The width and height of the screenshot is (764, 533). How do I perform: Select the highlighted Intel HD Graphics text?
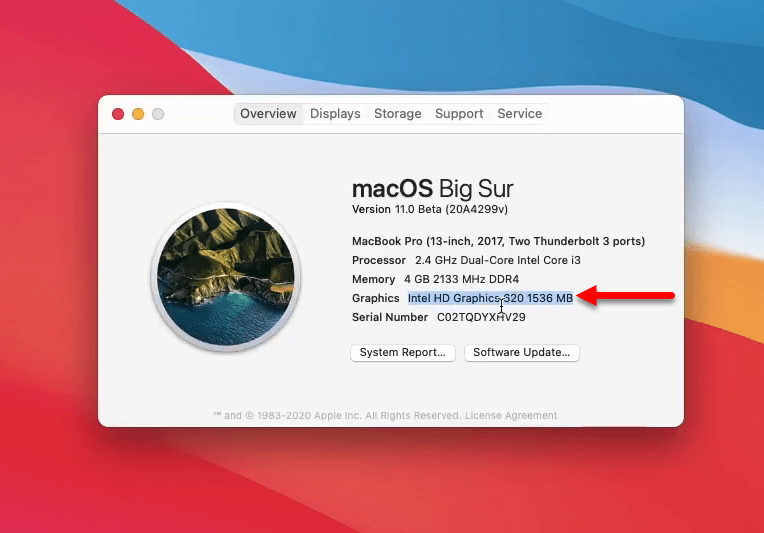[x=490, y=298]
